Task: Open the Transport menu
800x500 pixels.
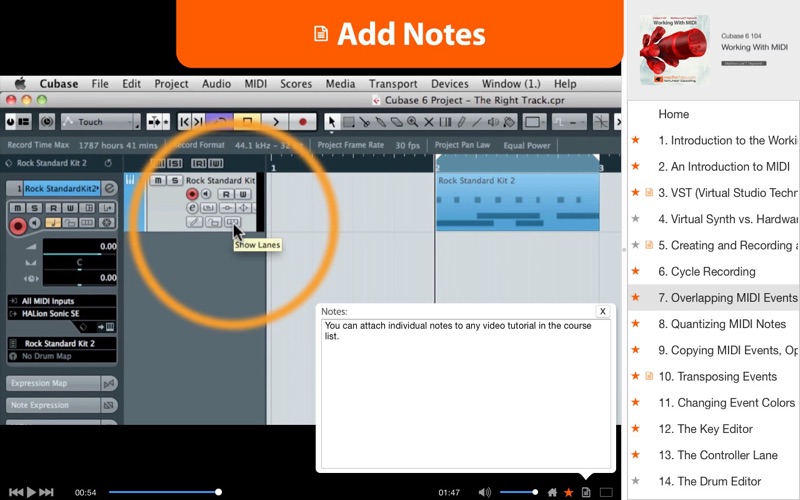Action: click(x=393, y=84)
